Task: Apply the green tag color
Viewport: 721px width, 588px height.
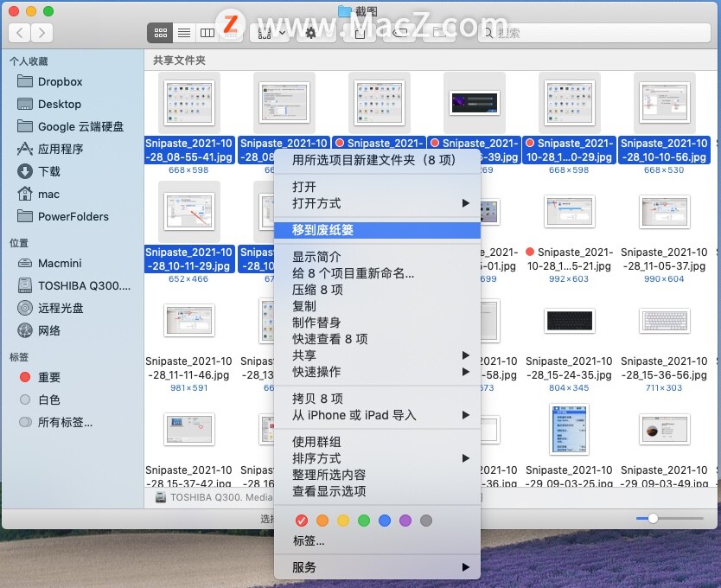Action: click(x=364, y=521)
